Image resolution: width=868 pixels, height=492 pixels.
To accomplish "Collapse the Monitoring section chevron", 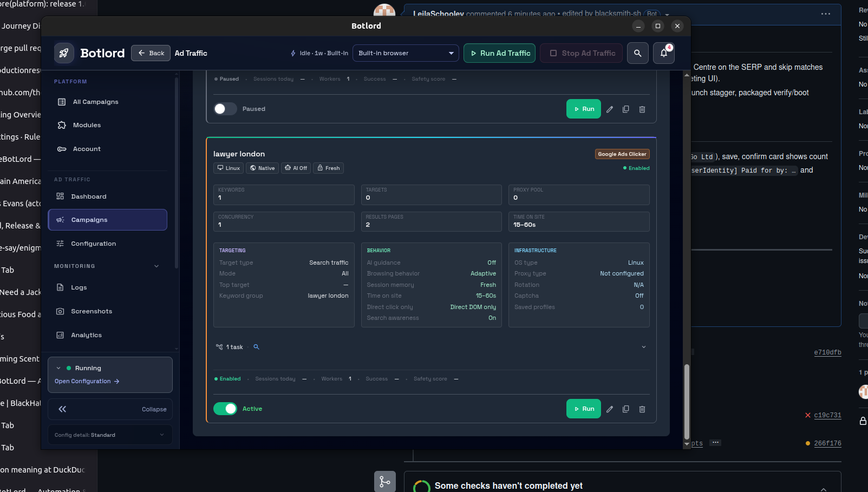I will click(x=156, y=266).
